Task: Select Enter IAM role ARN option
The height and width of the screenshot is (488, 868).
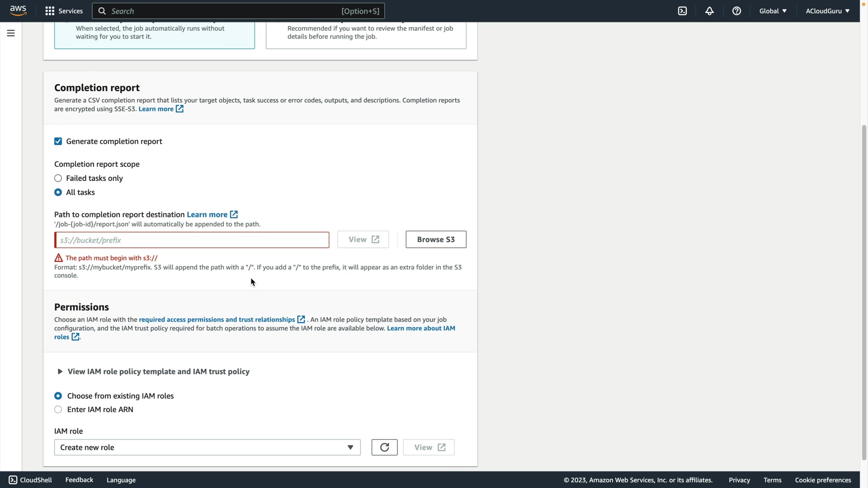Action: 58,410
